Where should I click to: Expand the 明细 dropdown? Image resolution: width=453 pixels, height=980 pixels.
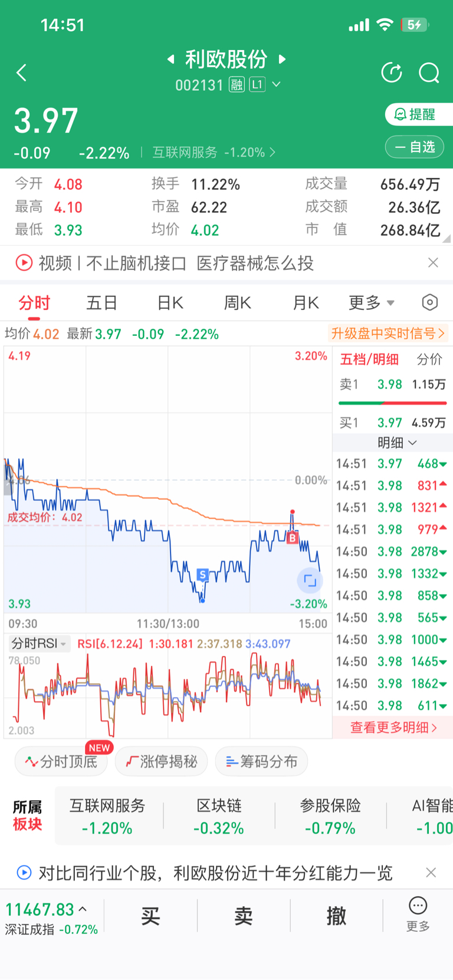point(397,443)
